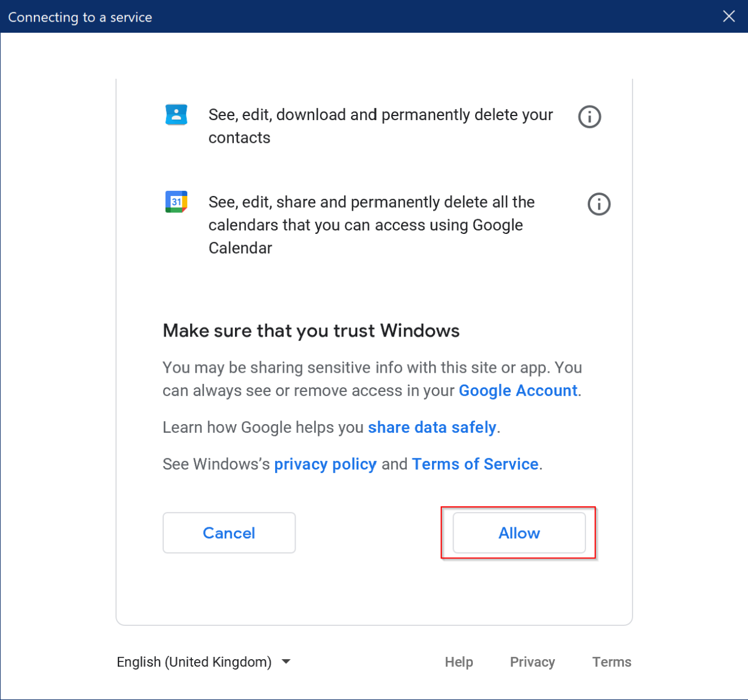This screenshot has width=748, height=700.
Task: Open the Privacy footer link
Action: [532, 661]
